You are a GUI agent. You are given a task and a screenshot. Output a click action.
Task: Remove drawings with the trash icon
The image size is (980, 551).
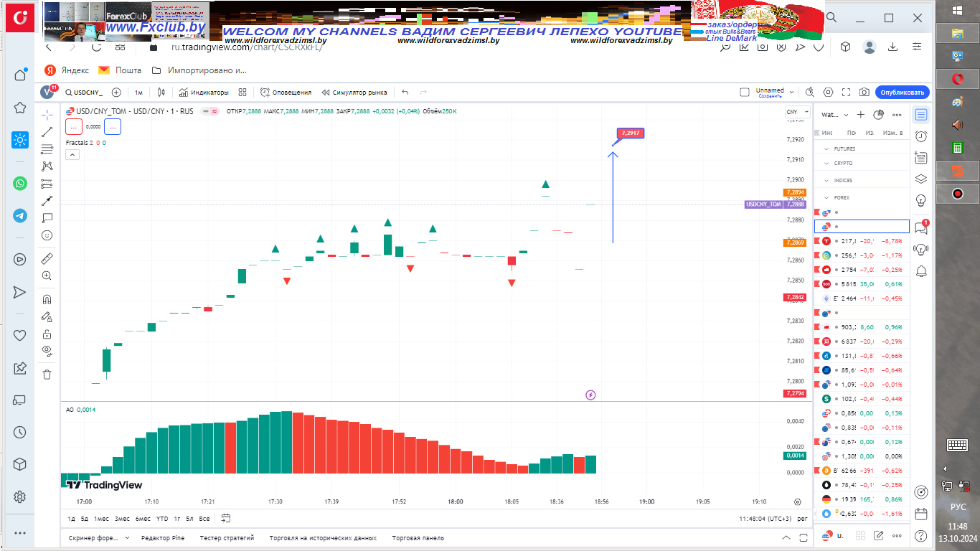click(47, 374)
